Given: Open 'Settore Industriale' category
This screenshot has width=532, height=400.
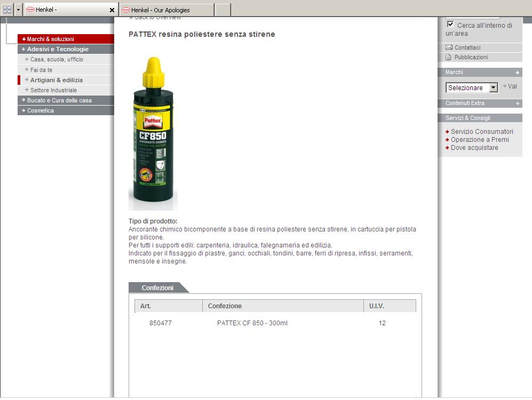Looking at the screenshot, I should 53,90.
